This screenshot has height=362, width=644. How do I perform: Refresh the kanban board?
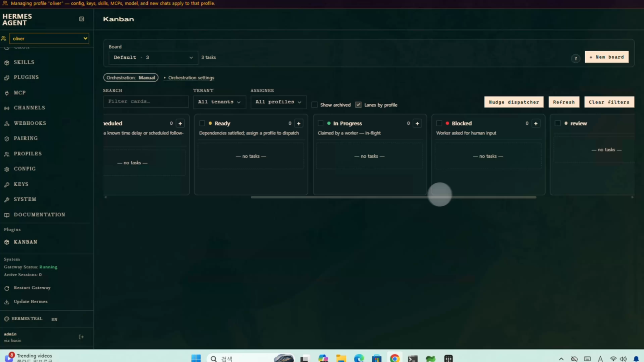coord(564,102)
